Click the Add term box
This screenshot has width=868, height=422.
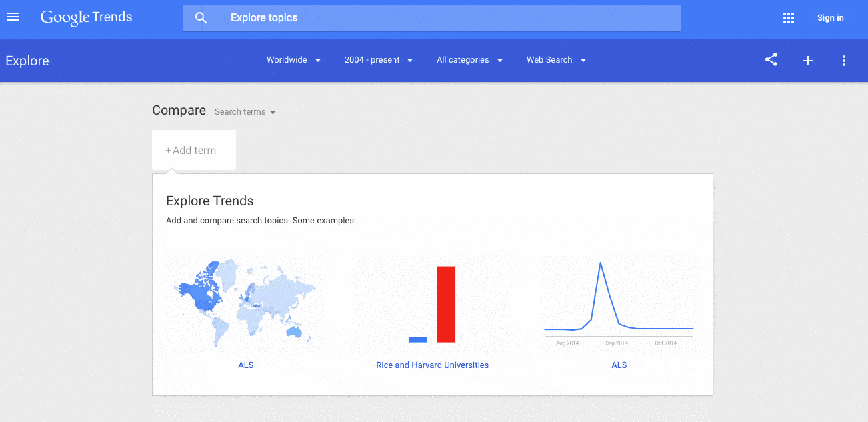[x=194, y=150]
